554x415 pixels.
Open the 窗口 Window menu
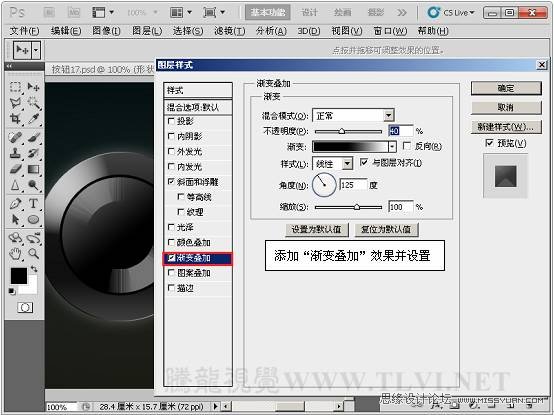point(390,31)
